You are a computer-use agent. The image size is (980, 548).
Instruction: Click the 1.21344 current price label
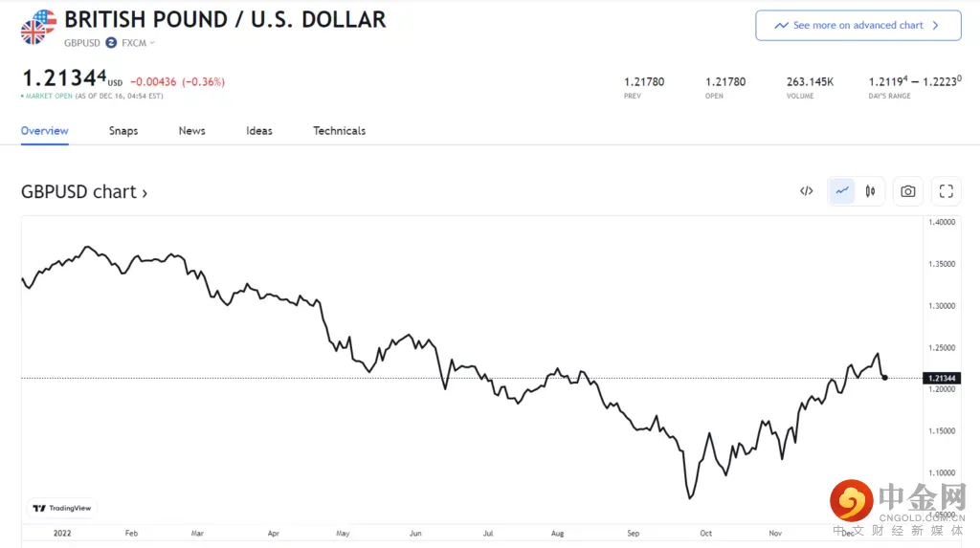pos(943,379)
